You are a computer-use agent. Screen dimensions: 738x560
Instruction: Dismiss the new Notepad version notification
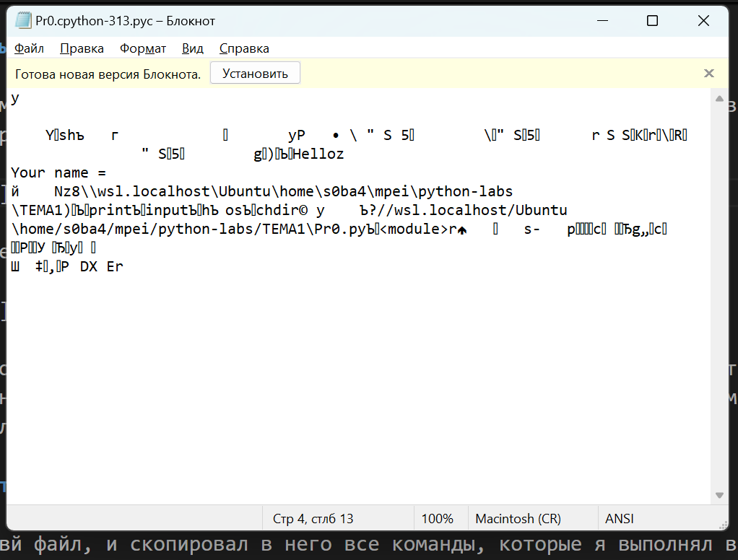708,73
